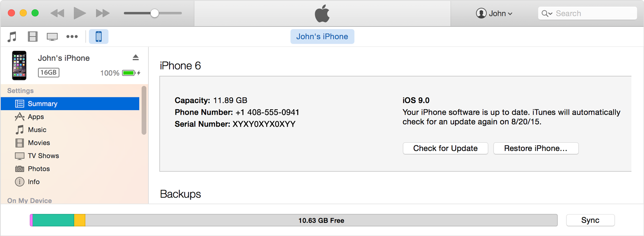Open the Info settings section
The height and width of the screenshot is (236, 644).
[34, 182]
